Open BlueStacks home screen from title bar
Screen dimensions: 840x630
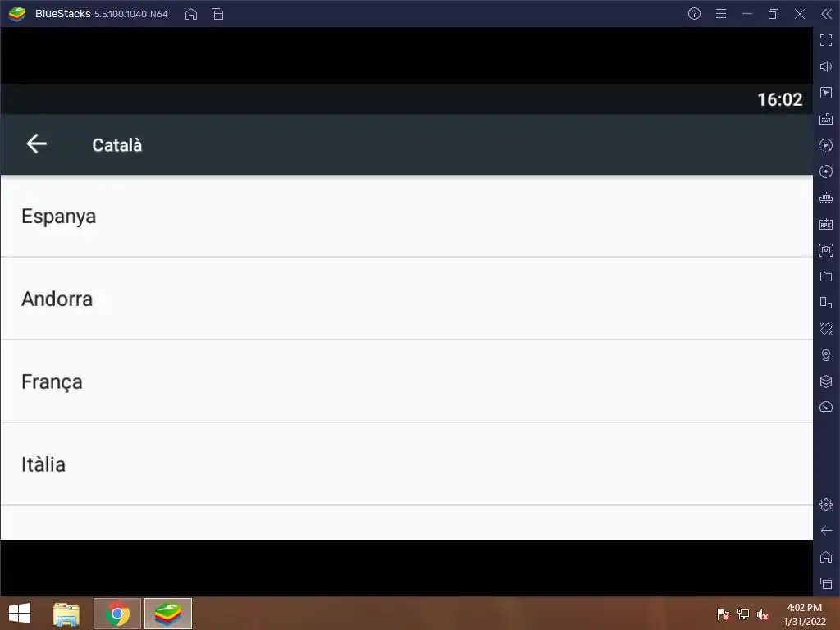click(x=190, y=14)
